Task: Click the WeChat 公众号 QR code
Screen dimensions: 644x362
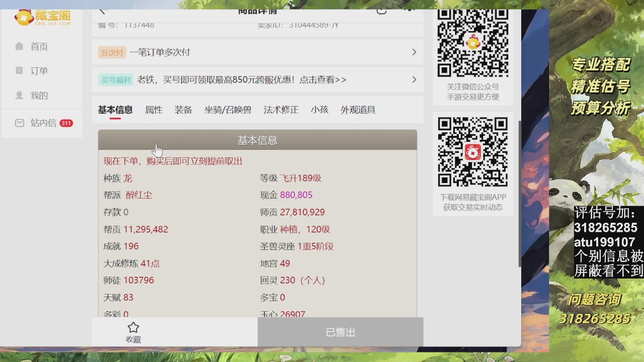Action: (472, 44)
